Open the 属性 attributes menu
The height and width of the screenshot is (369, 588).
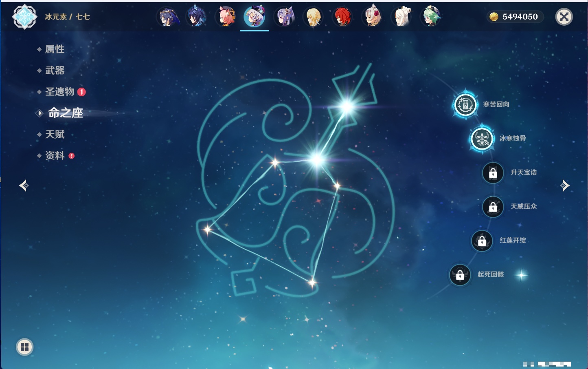tap(55, 49)
